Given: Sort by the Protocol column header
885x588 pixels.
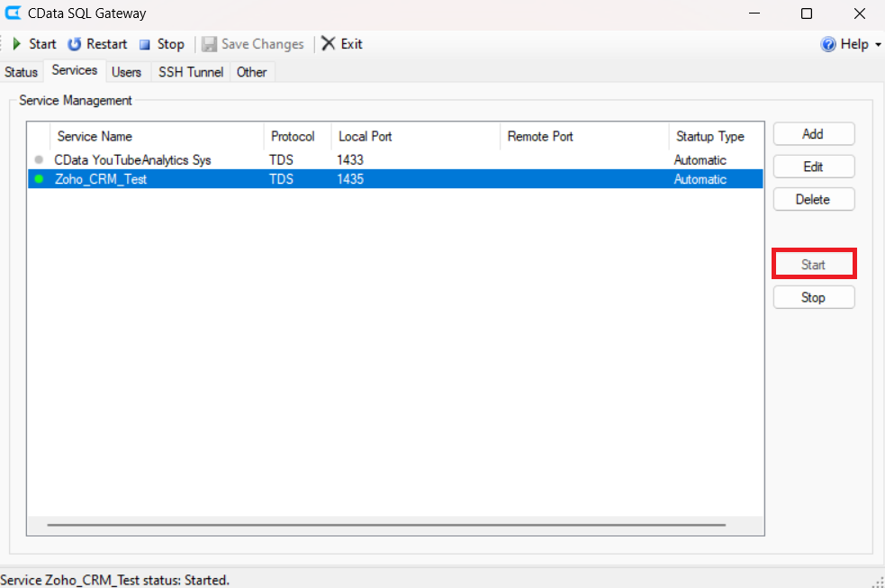Looking at the screenshot, I should click(x=297, y=137).
